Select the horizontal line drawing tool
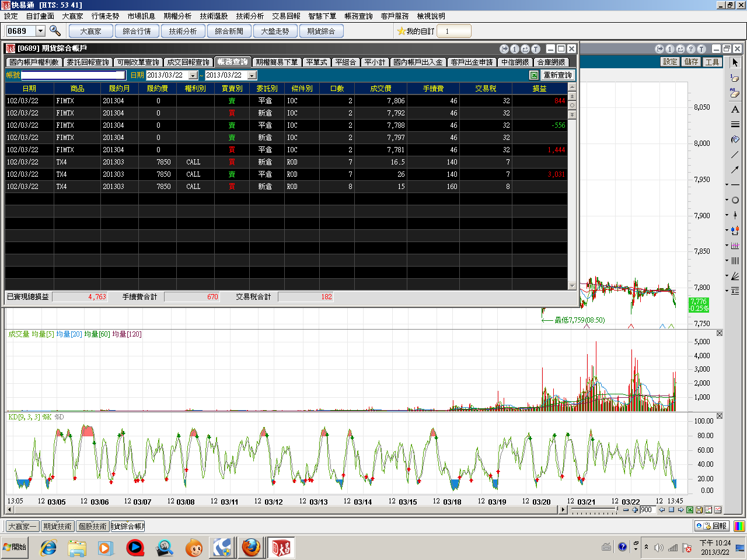This screenshot has height=560, width=747. click(x=735, y=185)
